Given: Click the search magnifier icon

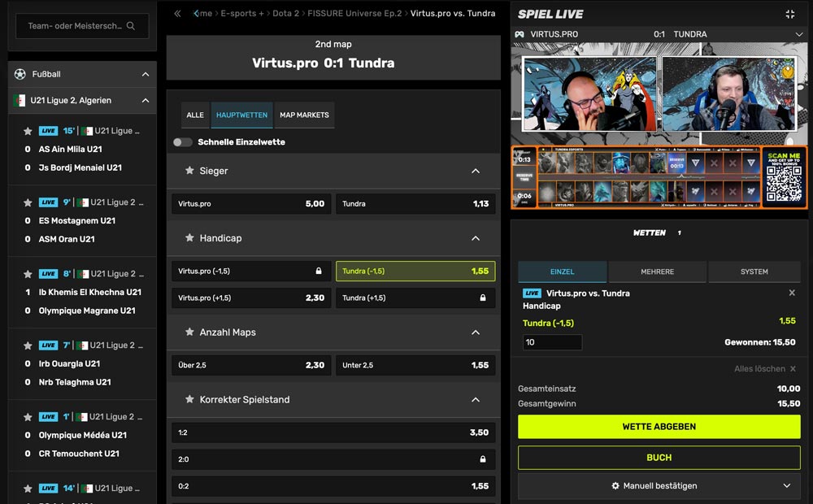Looking at the screenshot, I should pyautogui.click(x=131, y=25).
